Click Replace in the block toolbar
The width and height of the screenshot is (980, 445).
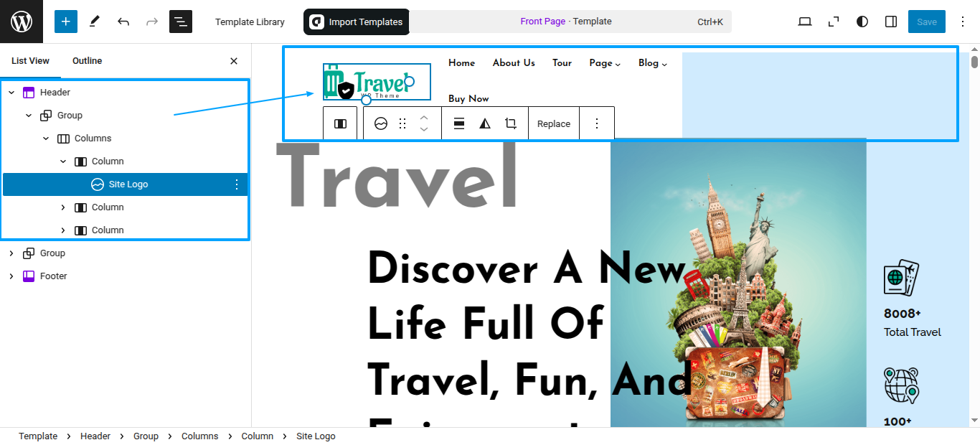click(554, 123)
